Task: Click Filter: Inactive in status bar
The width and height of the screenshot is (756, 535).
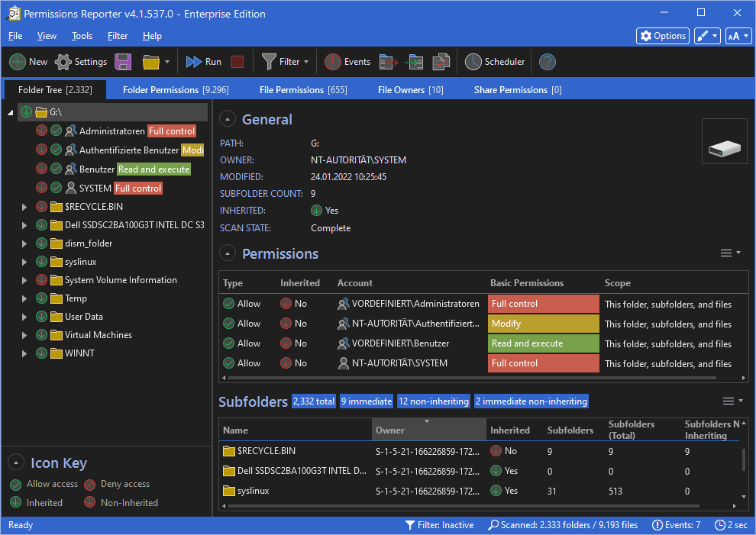Action: click(439, 525)
